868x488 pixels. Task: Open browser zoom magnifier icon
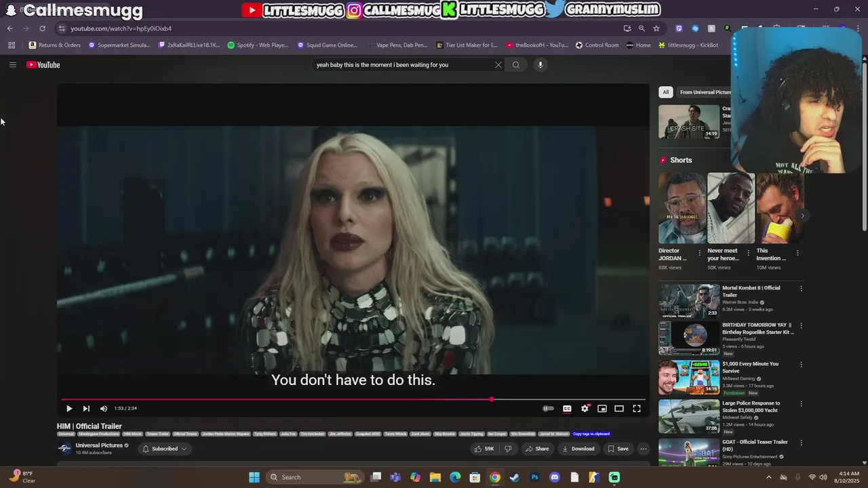[x=642, y=28]
